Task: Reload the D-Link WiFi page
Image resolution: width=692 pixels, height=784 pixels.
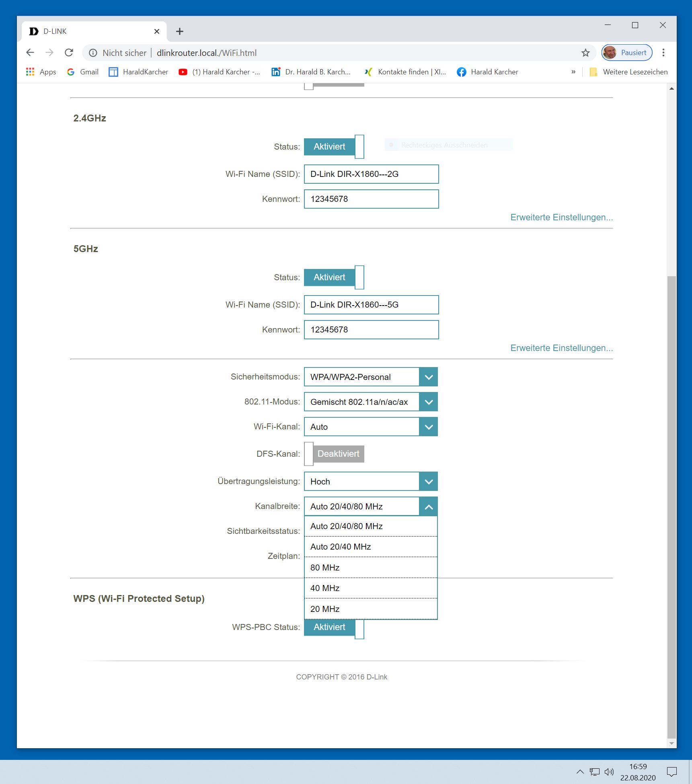Action: pyautogui.click(x=69, y=53)
